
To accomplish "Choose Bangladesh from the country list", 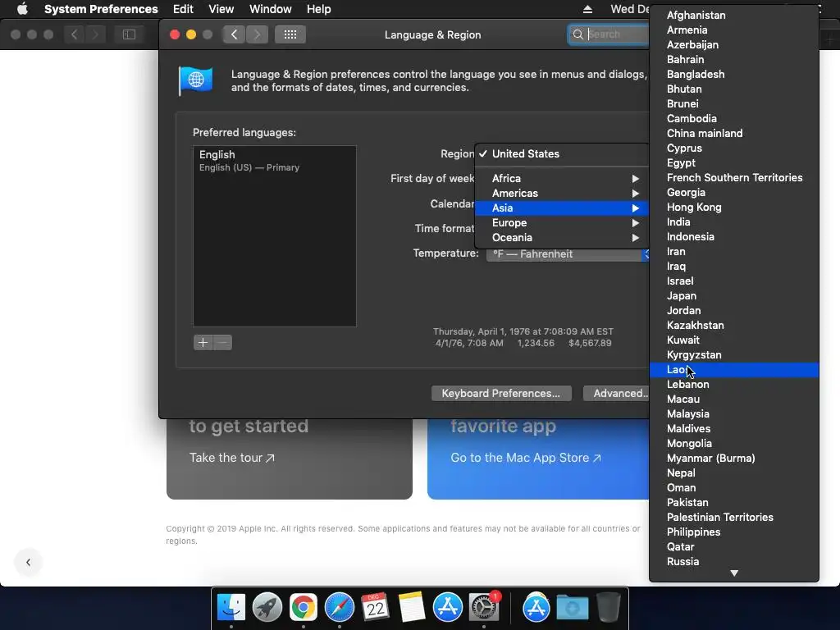I will [734, 75].
